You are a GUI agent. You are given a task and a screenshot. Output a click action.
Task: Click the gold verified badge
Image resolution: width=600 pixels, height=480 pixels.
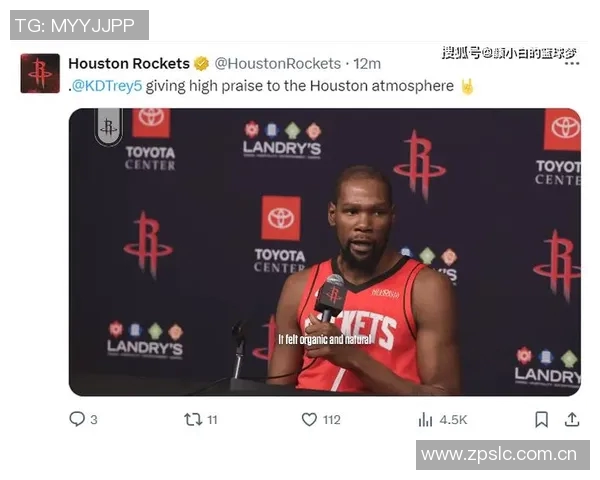click(201, 64)
